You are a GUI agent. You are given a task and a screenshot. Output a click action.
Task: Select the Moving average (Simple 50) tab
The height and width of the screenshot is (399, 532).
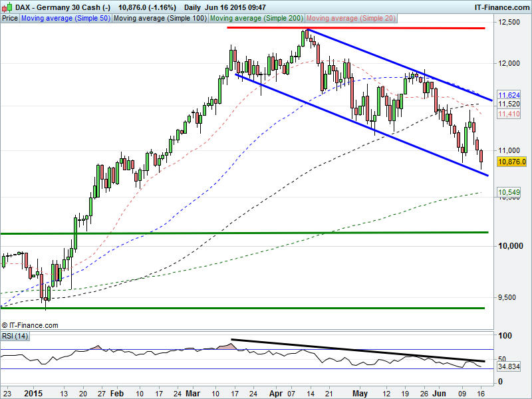pos(65,19)
